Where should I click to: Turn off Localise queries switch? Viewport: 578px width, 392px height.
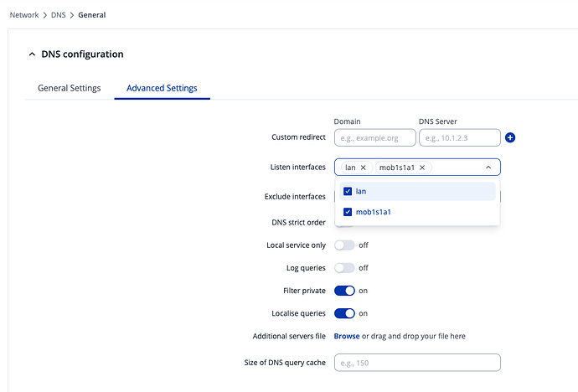pos(344,313)
